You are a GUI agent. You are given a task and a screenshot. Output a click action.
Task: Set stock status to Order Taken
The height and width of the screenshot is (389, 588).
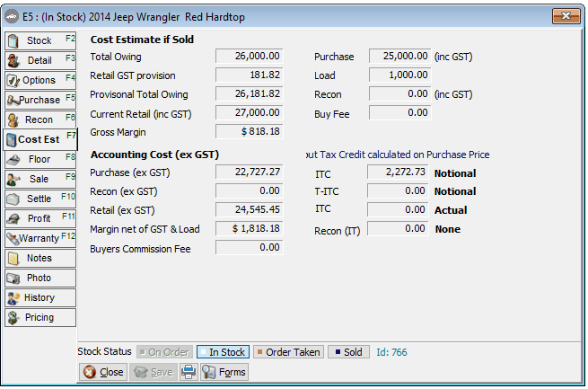(289, 352)
